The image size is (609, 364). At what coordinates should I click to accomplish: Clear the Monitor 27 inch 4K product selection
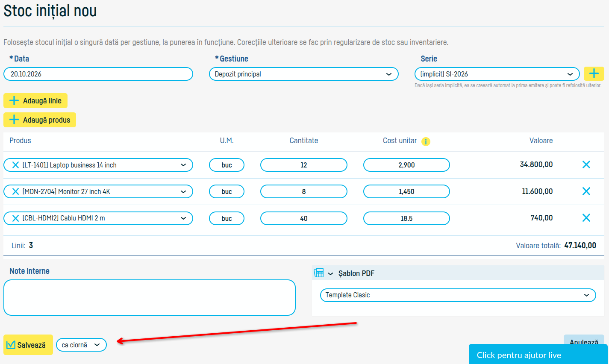15,191
